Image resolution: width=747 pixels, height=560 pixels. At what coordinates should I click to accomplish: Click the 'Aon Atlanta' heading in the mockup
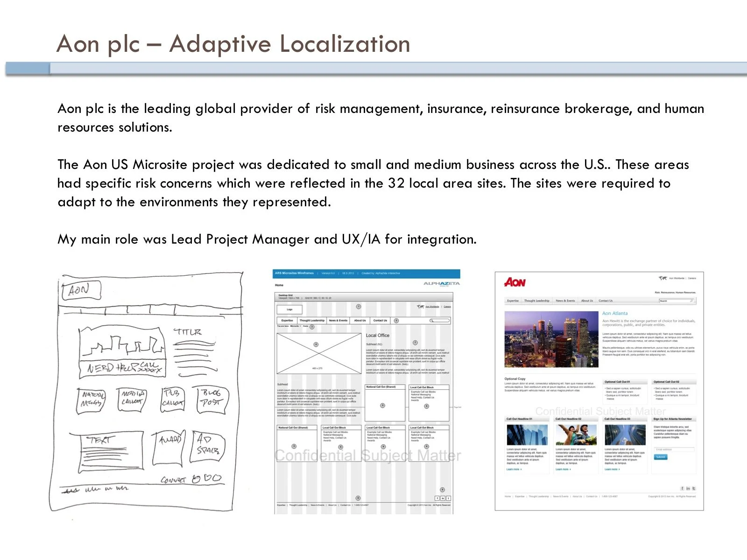point(615,314)
